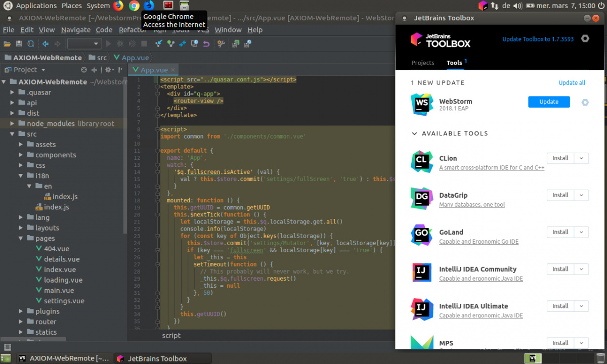The height and width of the screenshot is (364, 607).
Task: Open GoLand install options dropdown arrow
Action: point(581,232)
